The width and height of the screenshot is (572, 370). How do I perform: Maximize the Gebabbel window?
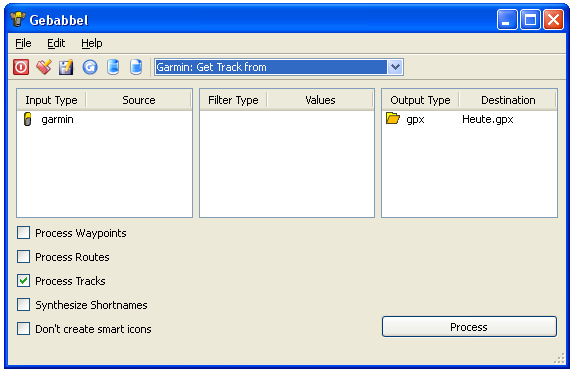coord(530,19)
